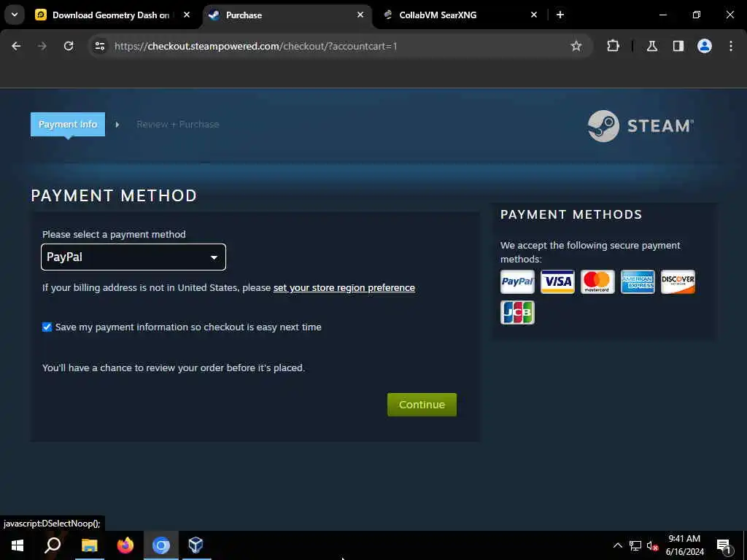Select the Payment Info step tab

(x=68, y=124)
